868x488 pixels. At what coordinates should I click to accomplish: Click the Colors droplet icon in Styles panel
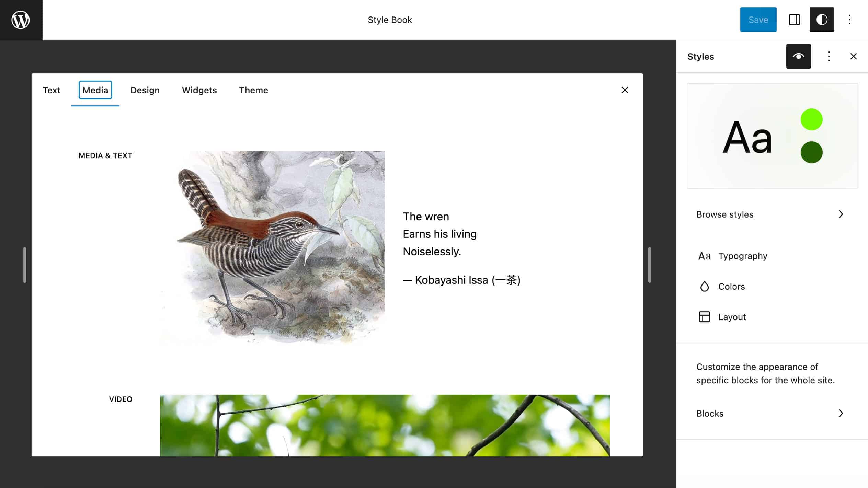click(x=704, y=286)
